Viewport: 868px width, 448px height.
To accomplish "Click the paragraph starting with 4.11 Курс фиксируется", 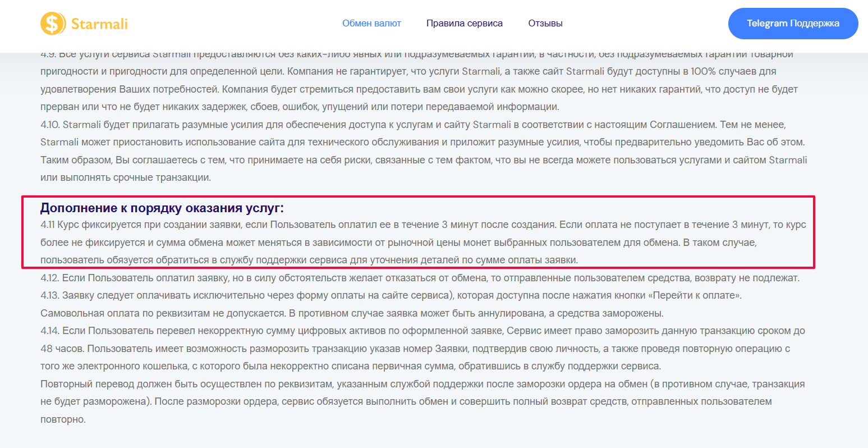I will click(423, 243).
